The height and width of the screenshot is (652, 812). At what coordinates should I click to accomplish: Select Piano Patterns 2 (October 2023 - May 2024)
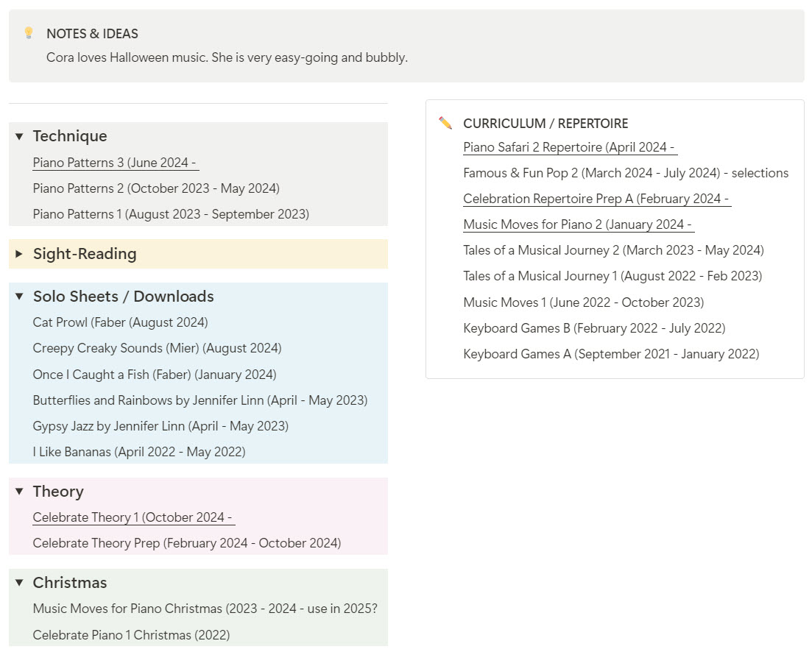tap(156, 188)
